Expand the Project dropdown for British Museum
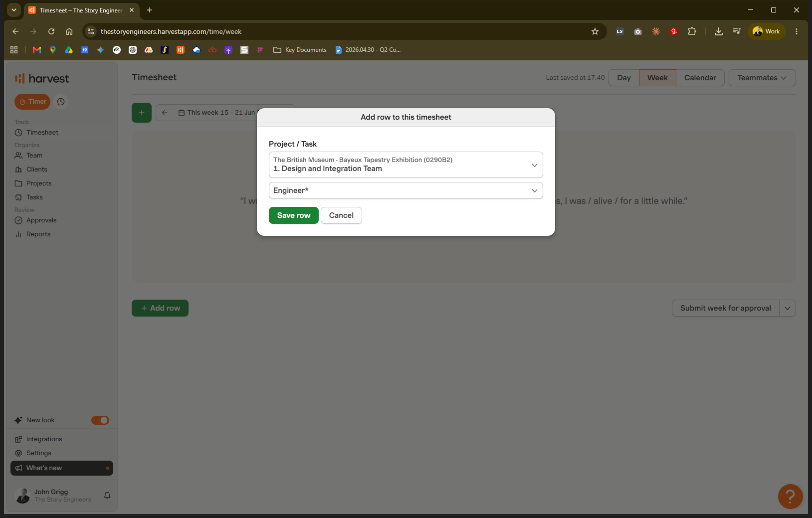This screenshot has width=812, height=518. (x=406, y=165)
